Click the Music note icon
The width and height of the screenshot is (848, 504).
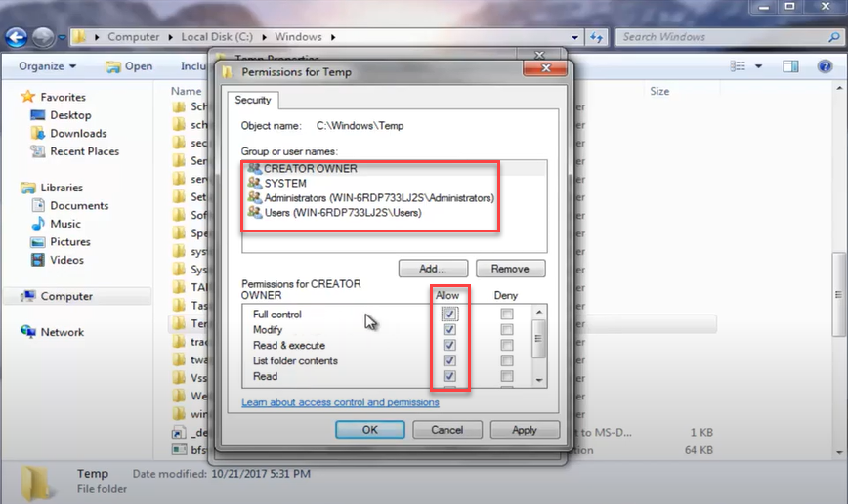38,224
